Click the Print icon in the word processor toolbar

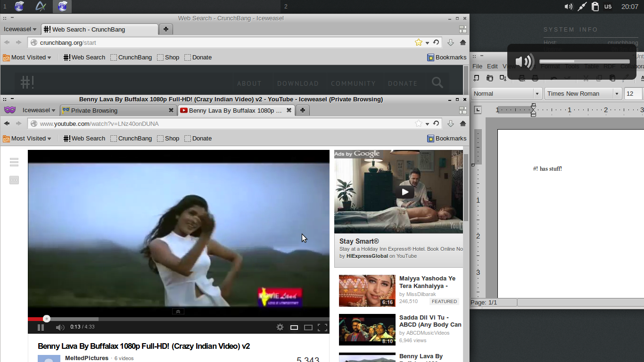535,78
